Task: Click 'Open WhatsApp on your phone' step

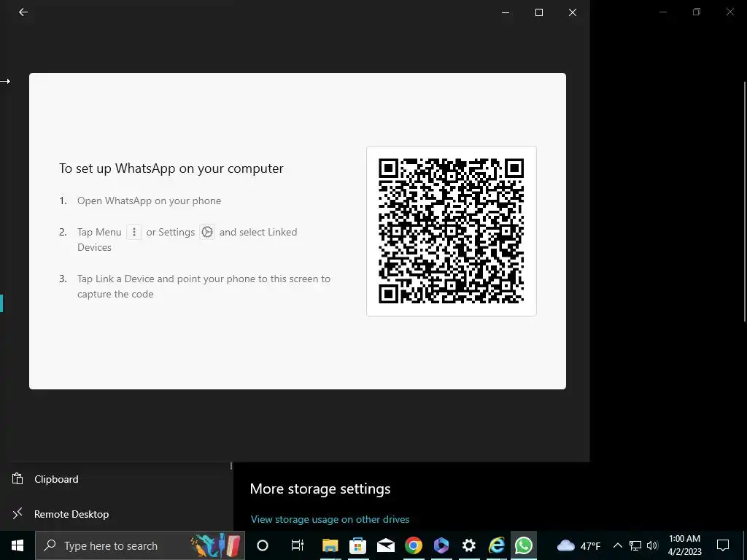Action: [x=149, y=201]
